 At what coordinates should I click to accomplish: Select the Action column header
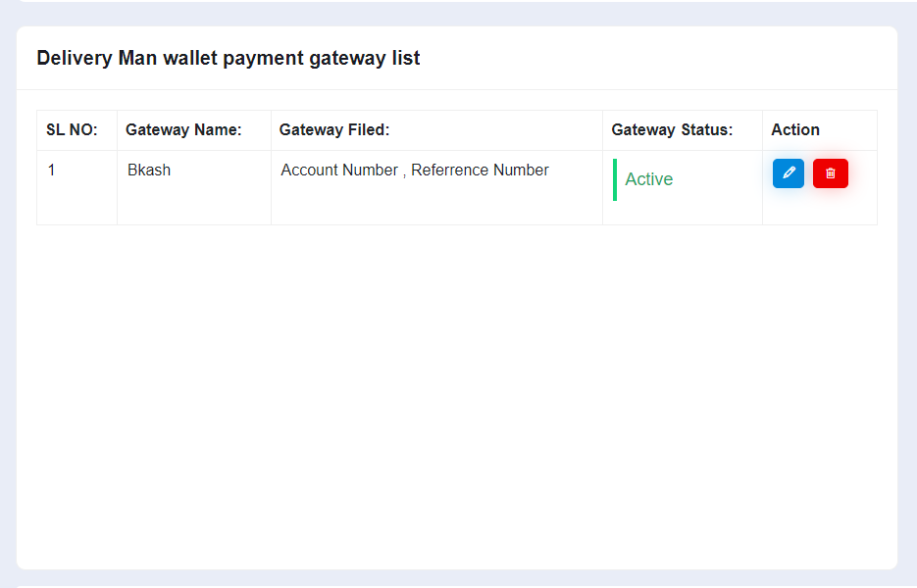(x=793, y=129)
